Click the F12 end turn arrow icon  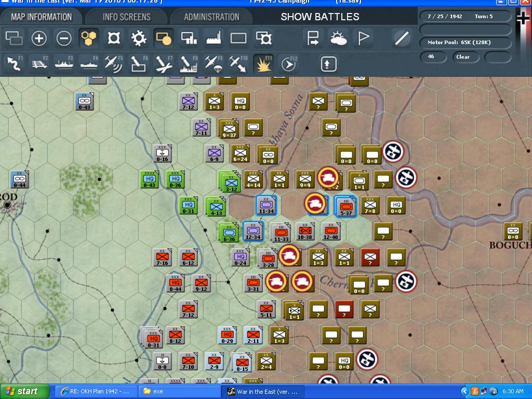tap(289, 64)
